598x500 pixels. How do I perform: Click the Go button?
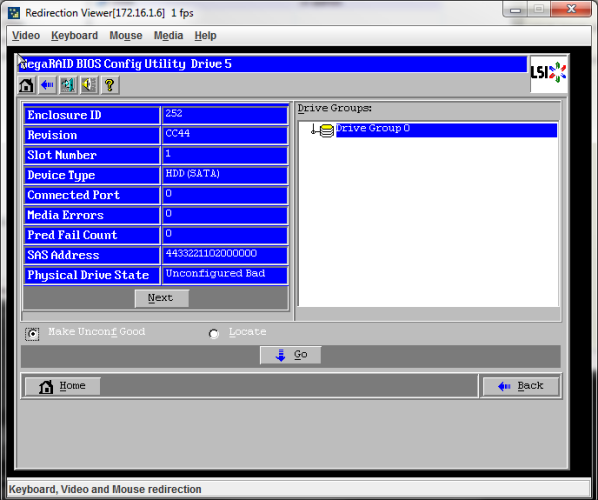tap(291, 355)
